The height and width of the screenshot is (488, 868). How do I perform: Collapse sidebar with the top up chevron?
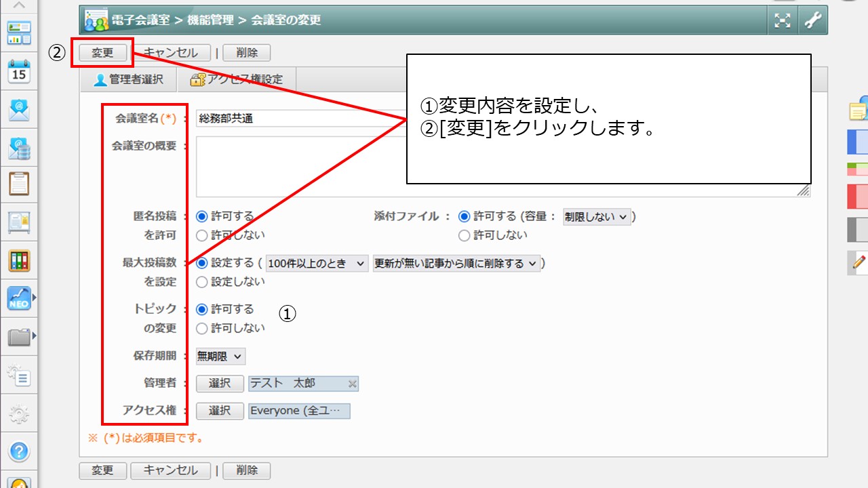[x=19, y=5]
